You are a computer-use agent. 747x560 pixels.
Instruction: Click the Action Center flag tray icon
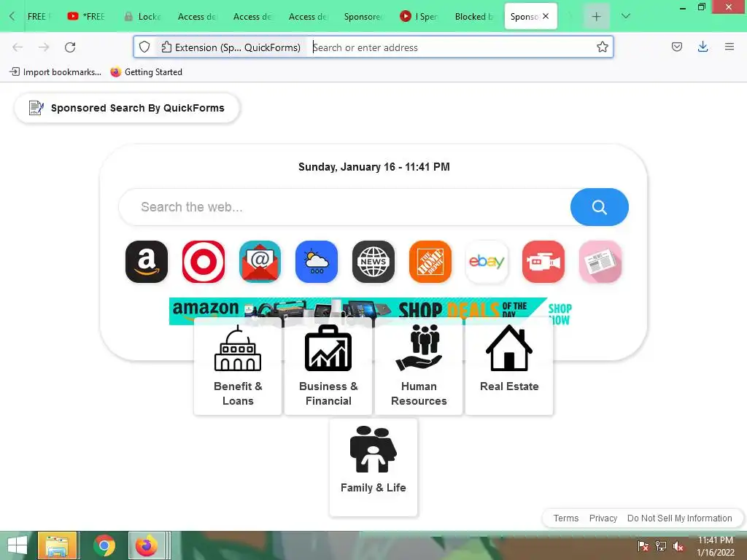(x=643, y=546)
